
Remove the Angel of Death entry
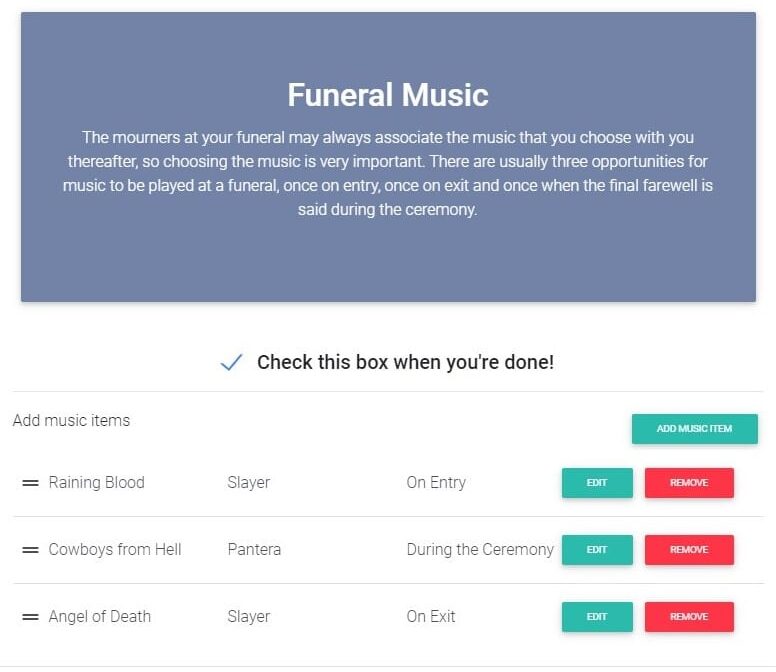pyautogui.click(x=689, y=617)
